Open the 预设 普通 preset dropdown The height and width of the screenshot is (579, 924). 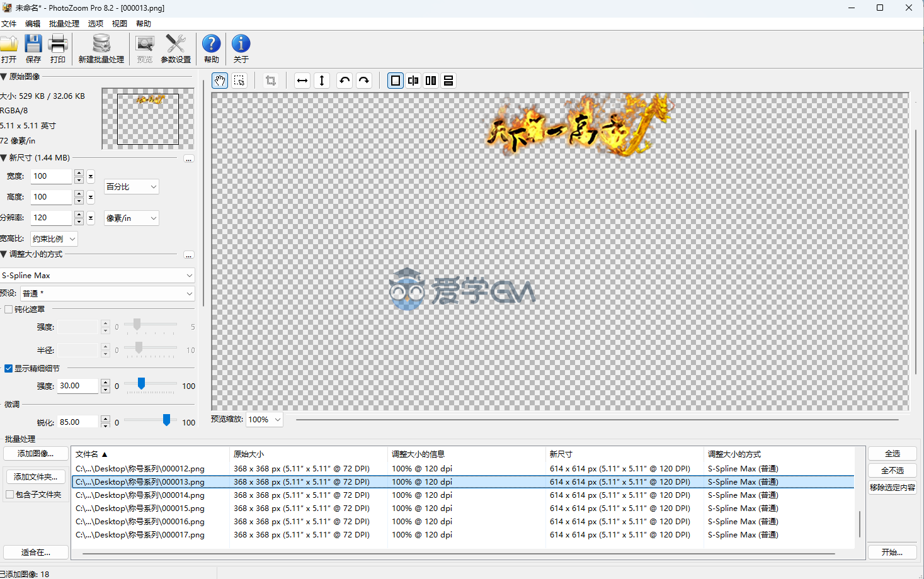pos(108,294)
